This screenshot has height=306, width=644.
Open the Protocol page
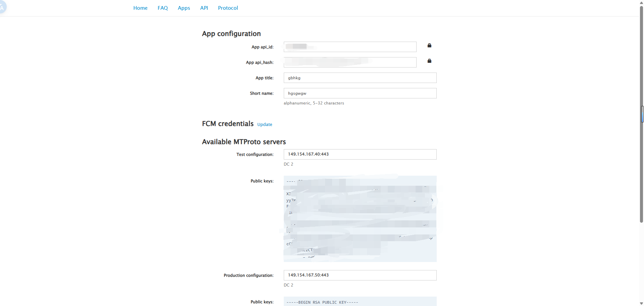tap(228, 8)
